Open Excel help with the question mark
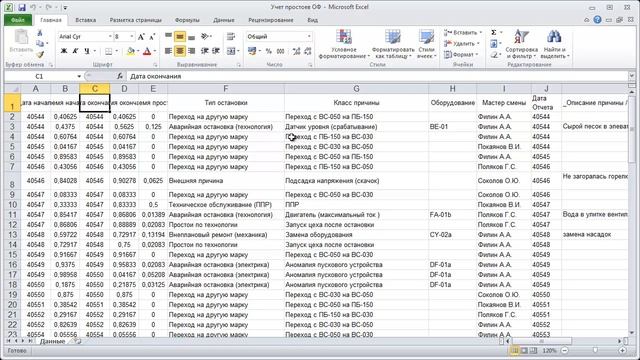Image resolution: width=640 pixels, height=360 pixels. tap(597, 20)
